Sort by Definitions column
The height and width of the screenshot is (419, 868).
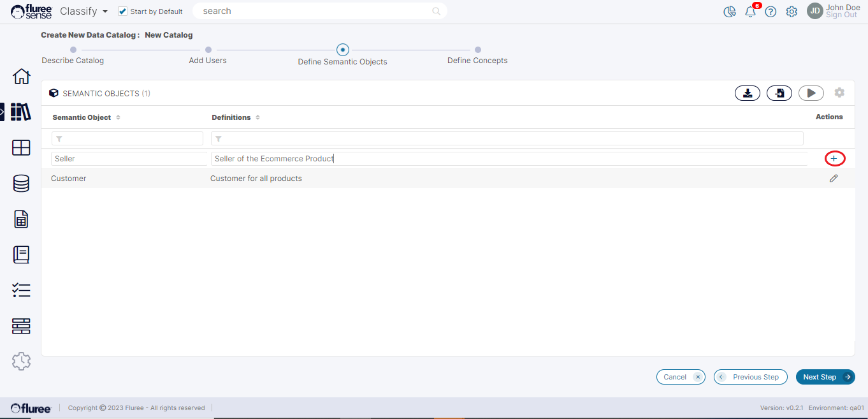point(257,117)
